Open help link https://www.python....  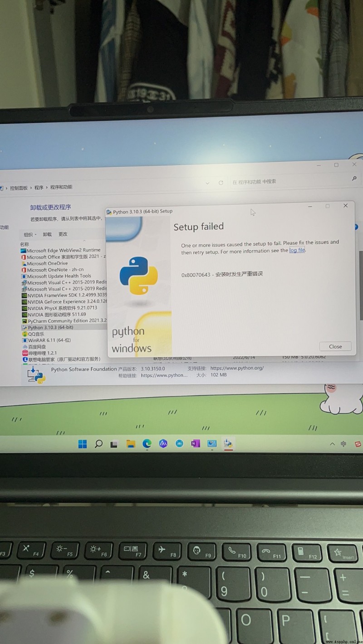164,375
